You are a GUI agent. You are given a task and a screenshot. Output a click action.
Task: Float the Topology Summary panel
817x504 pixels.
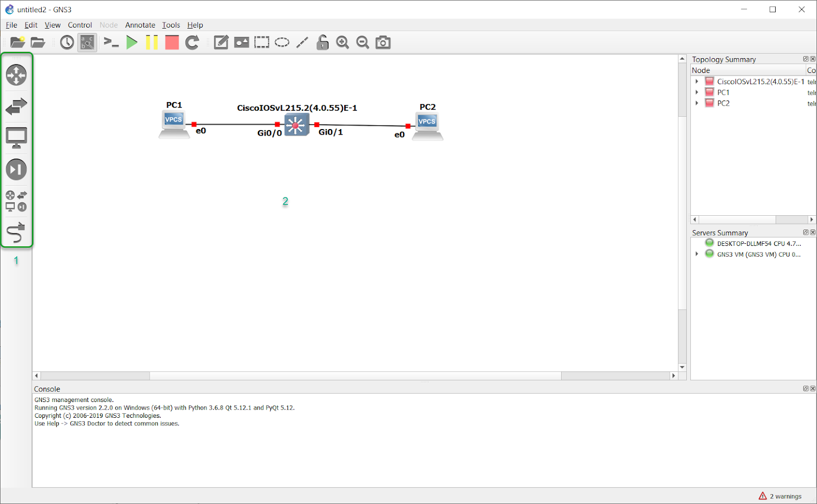tap(806, 59)
